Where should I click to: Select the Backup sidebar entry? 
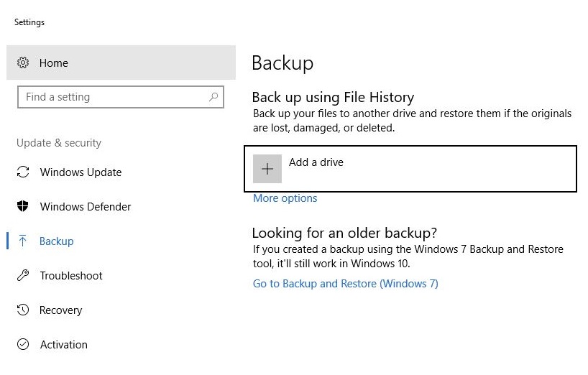pyautogui.click(x=57, y=241)
